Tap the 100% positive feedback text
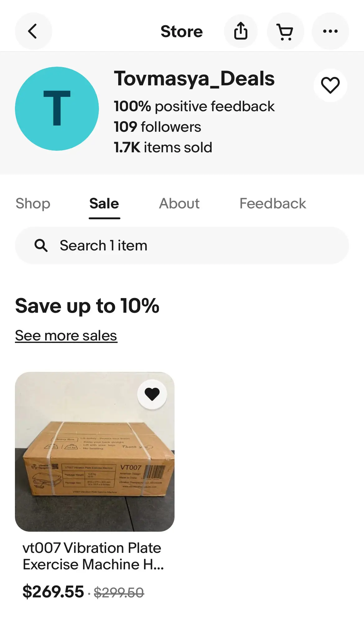The height and width of the screenshot is (622, 364). 194,107
